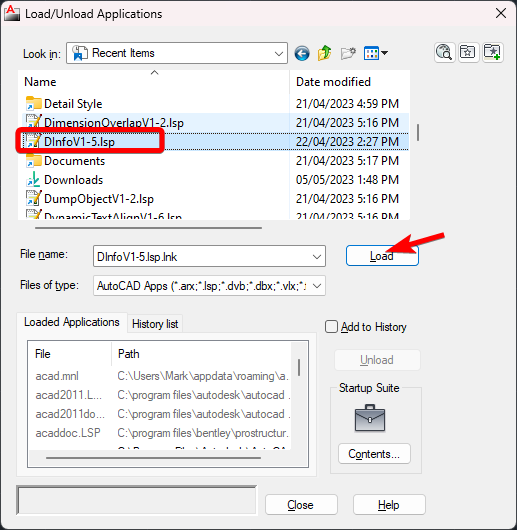
Task: Open the Views menu icon
Action: pos(375,53)
